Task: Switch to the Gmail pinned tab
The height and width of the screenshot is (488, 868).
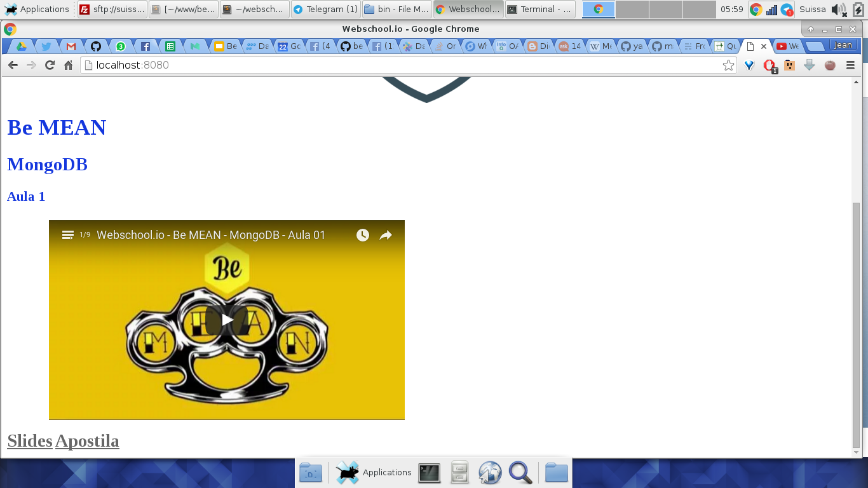Action: pyautogui.click(x=71, y=46)
